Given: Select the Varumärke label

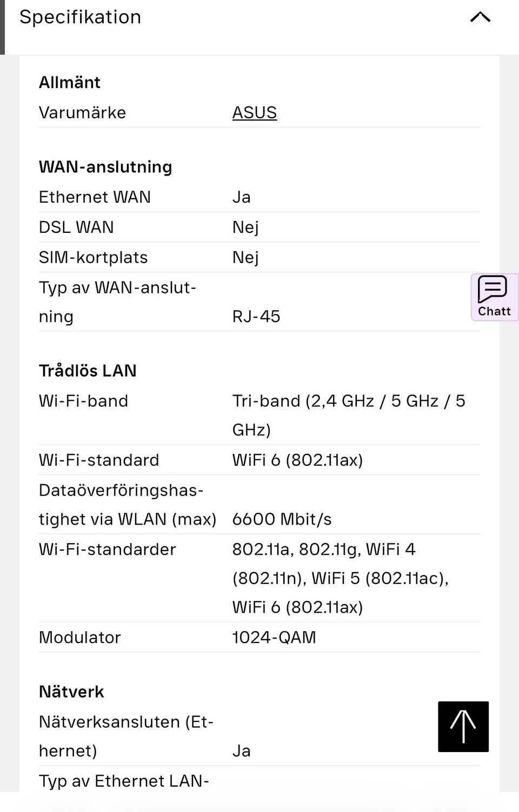Looking at the screenshot, I should pos(82,112).
